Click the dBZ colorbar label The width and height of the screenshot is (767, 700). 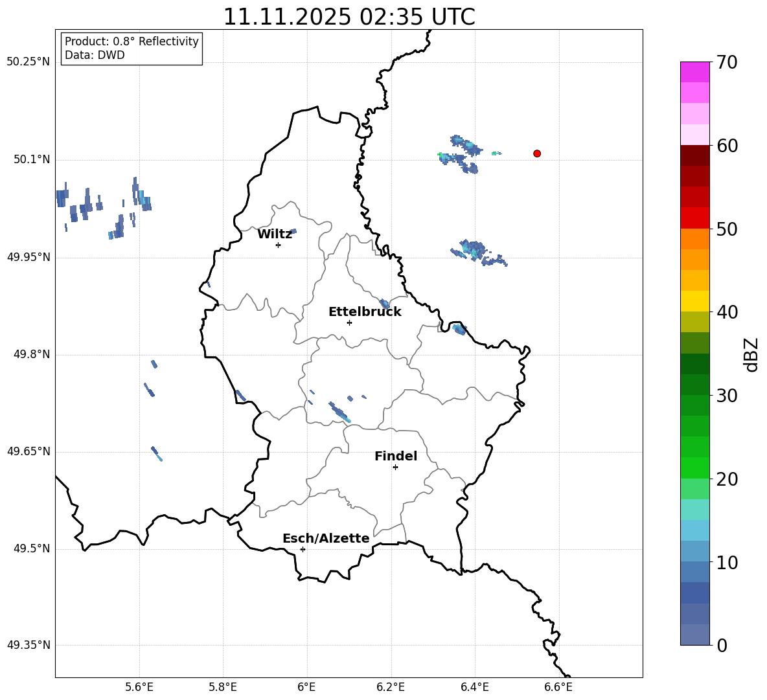point(751,354)
